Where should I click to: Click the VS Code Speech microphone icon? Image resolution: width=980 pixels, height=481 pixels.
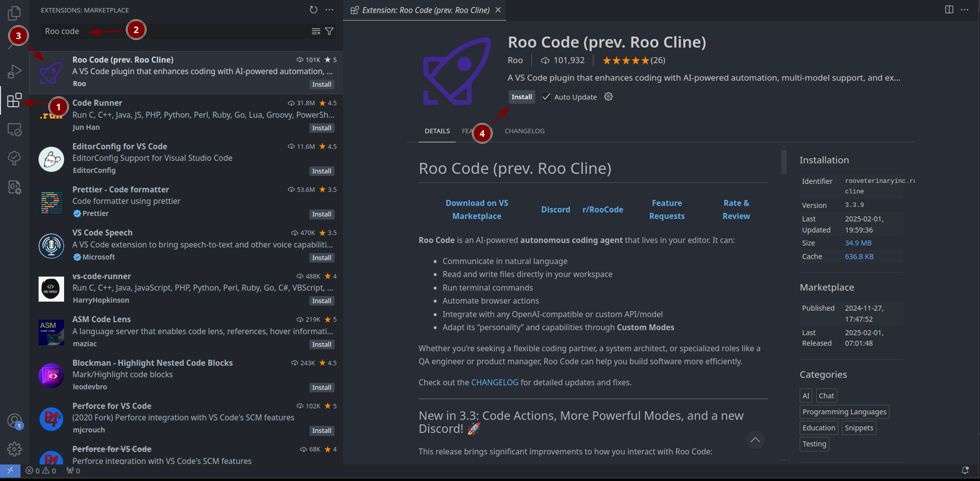[x=51, y=246]
